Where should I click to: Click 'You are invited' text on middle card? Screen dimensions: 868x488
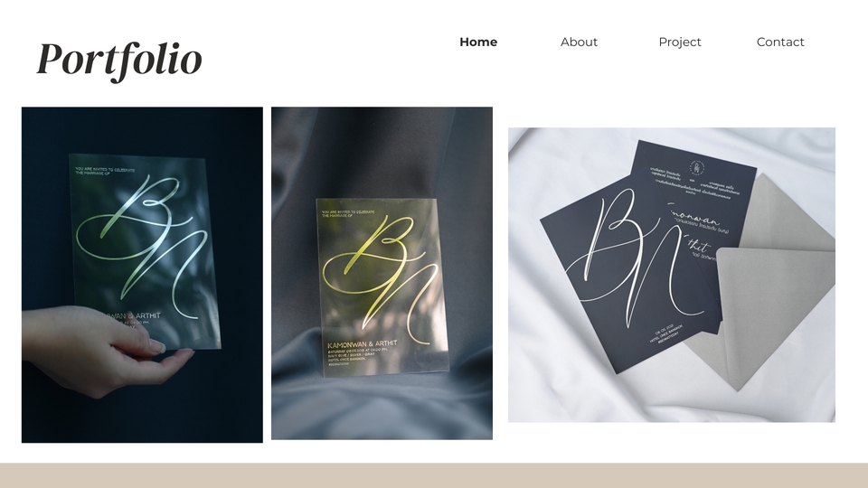coord(347,213)
